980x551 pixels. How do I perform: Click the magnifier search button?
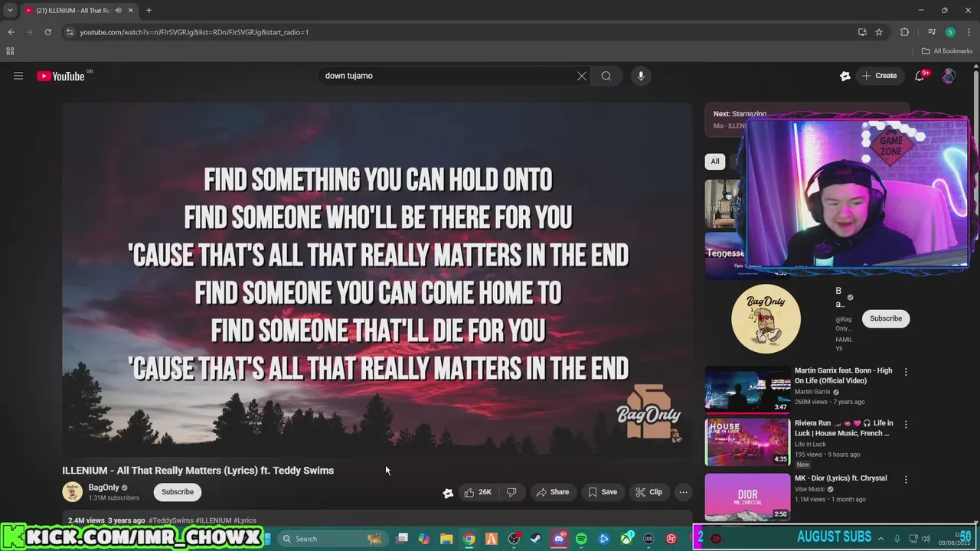606,76
